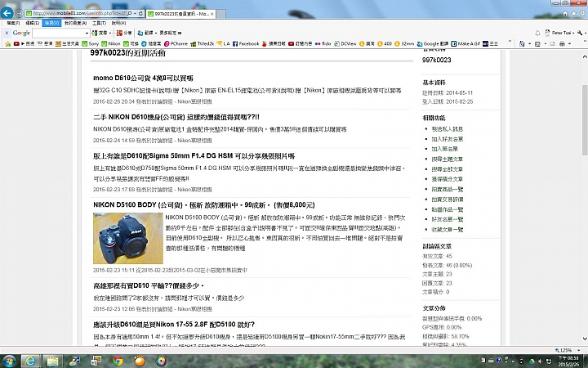Expand the Peter Tsai account dropdown
This screenshot has width=588, height=368.
tap(574, 33)
